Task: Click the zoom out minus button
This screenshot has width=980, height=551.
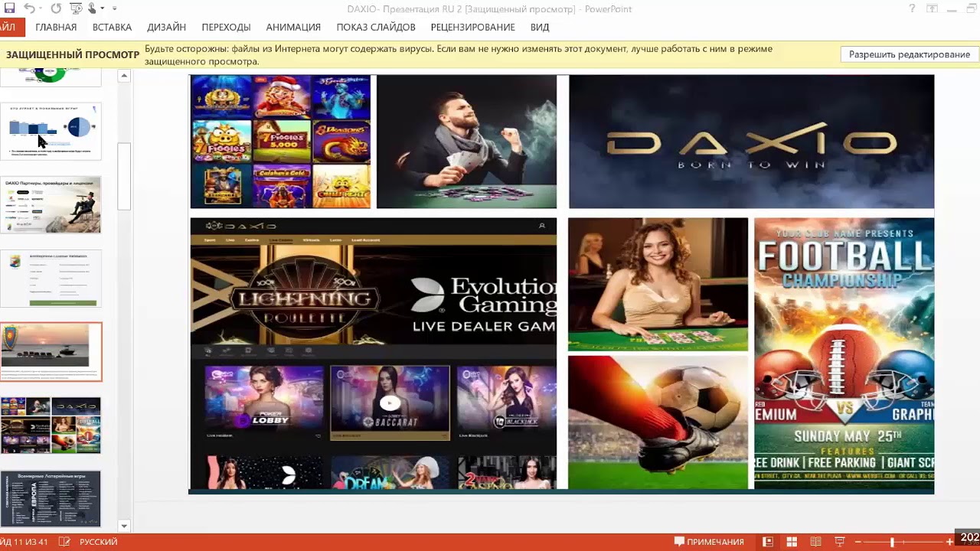Action: coord(858,542)
